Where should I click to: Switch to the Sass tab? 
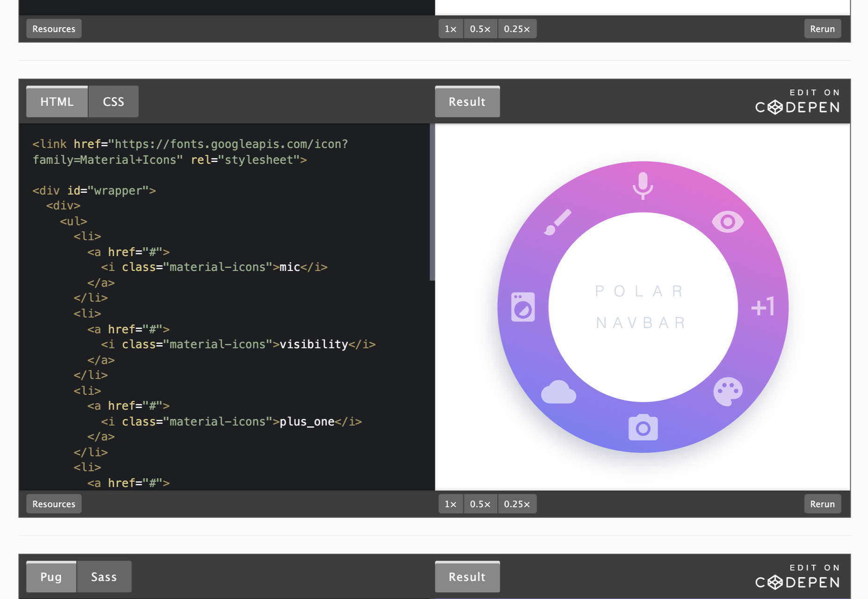pos(104,577)
